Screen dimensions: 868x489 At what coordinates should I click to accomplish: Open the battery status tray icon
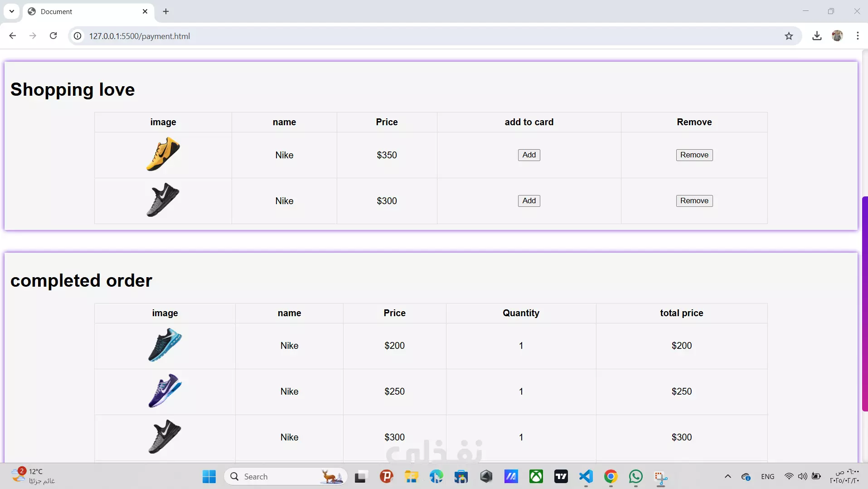816,476
